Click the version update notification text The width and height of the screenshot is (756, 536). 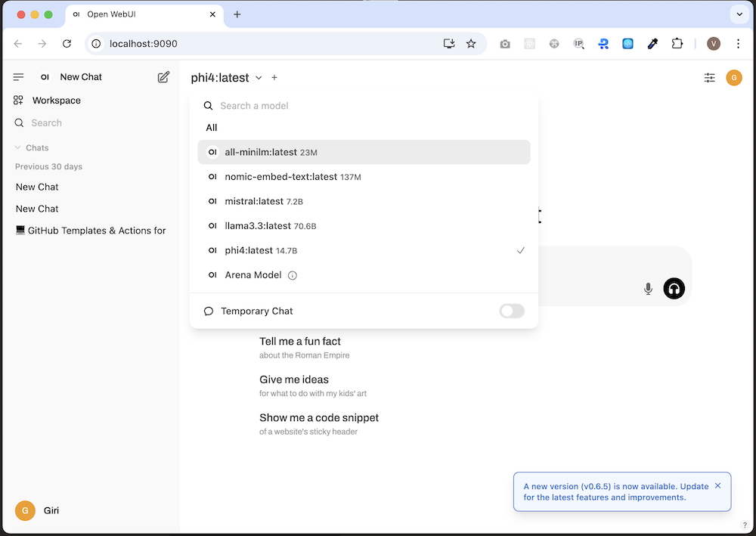(x=615, y=491)
